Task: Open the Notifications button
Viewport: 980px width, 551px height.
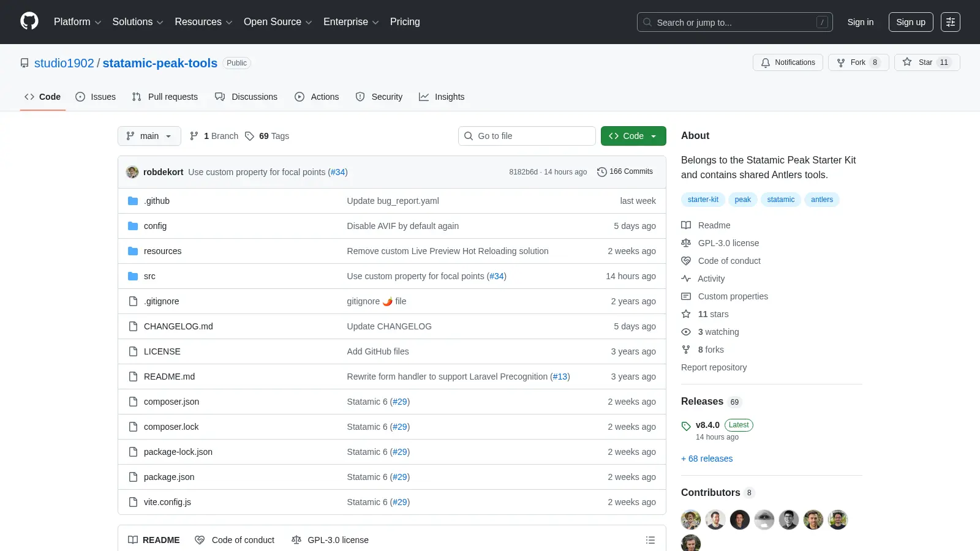Action: (788, 62)
